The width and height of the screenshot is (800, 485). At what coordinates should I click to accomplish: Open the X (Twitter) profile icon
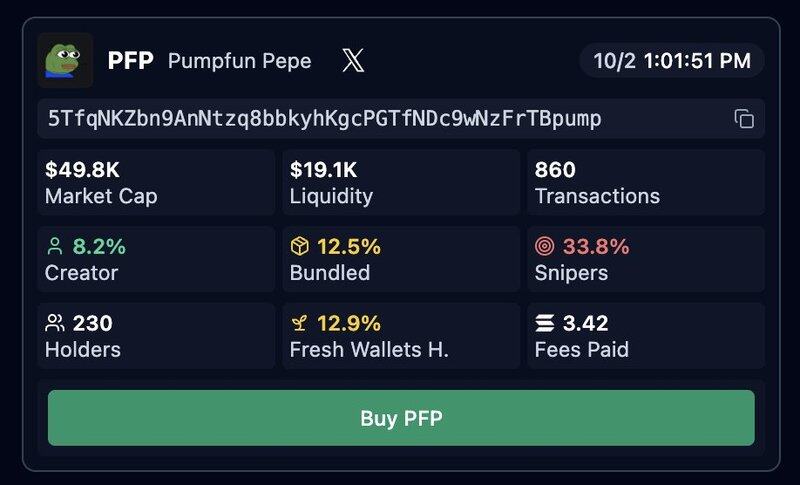click(x=353, y=61)
